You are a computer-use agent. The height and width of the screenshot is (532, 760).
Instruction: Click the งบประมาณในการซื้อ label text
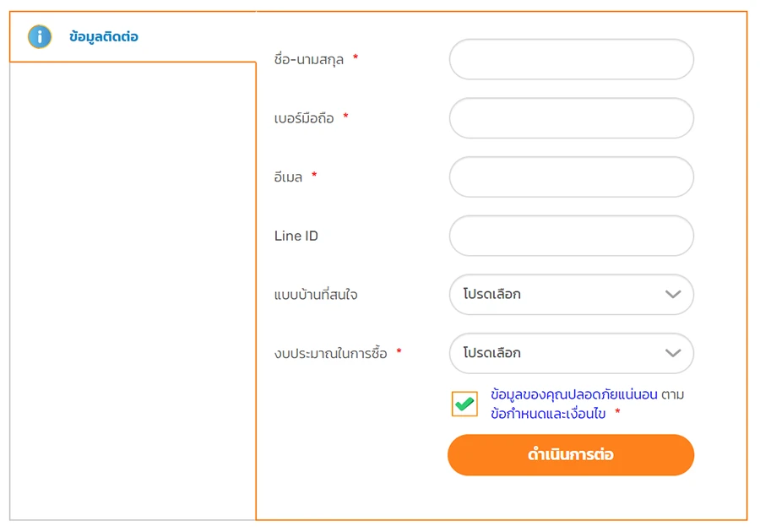[x=331, y=353]
